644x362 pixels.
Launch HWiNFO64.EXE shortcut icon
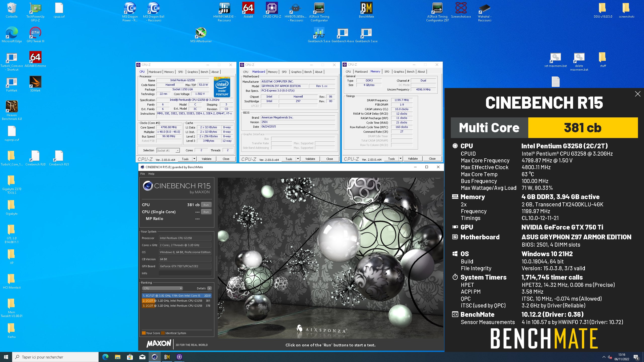224,12
